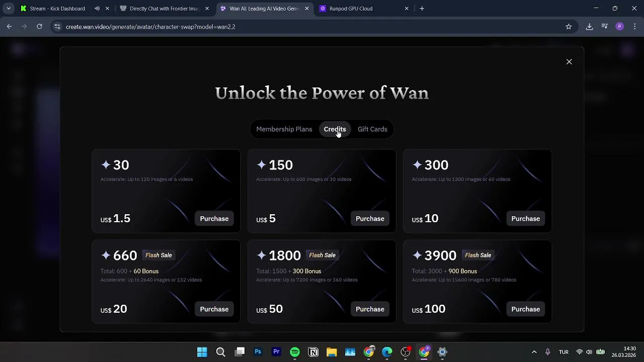Image resolution: width=644 pixels, height=362 pixels.
Task: Open the Chrome three-dot menu
Action: (x=634, y=27)
